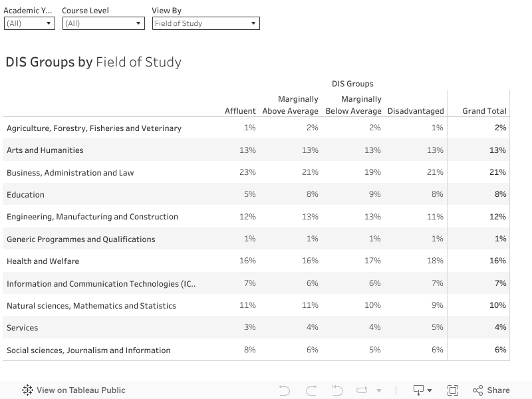Image resolution: width=532 pixels, height=399 pixels.
Task: Click the Grand Total column header
Action: tap(484, 111)
